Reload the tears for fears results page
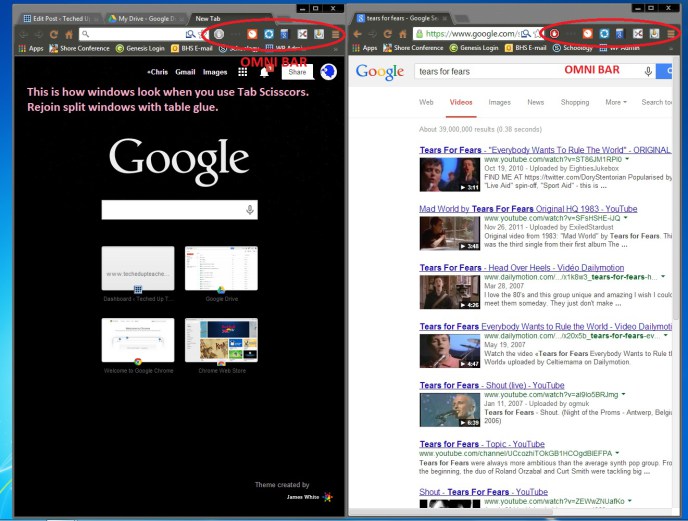688x521 pixels. coord(387,34)
